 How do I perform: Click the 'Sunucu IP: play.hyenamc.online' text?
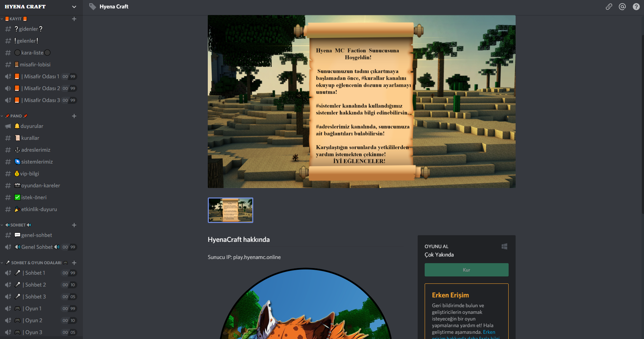tap(244, 257)
